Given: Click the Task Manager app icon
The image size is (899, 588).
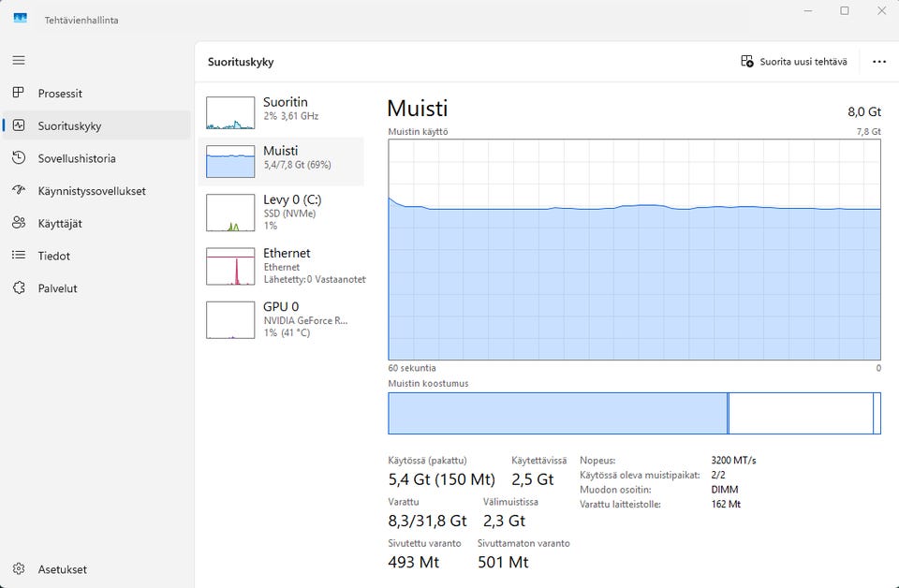Looking at the screenshot, I should [x=20, y=19].
